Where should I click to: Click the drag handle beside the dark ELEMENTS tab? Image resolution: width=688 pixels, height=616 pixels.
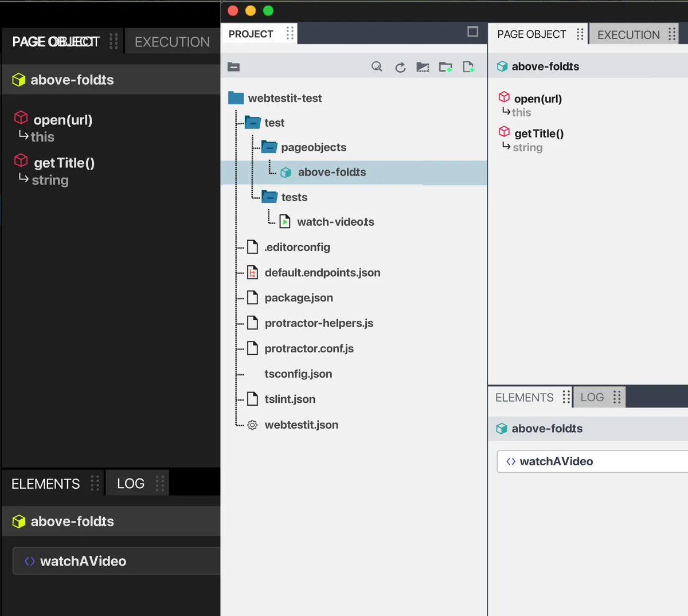click(95, 483)
